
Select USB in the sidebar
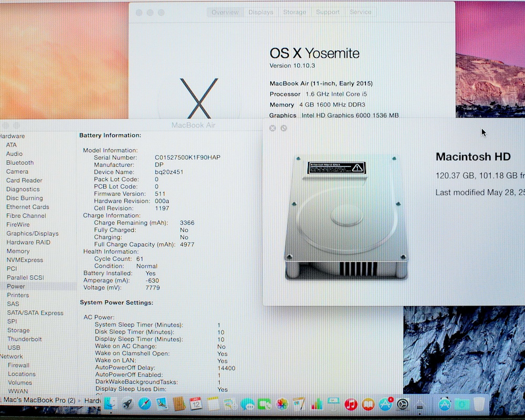[14, 348]
